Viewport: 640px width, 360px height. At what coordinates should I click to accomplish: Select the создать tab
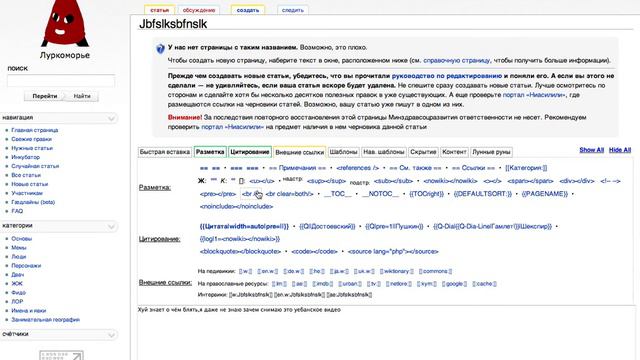(x=248, y=10)
